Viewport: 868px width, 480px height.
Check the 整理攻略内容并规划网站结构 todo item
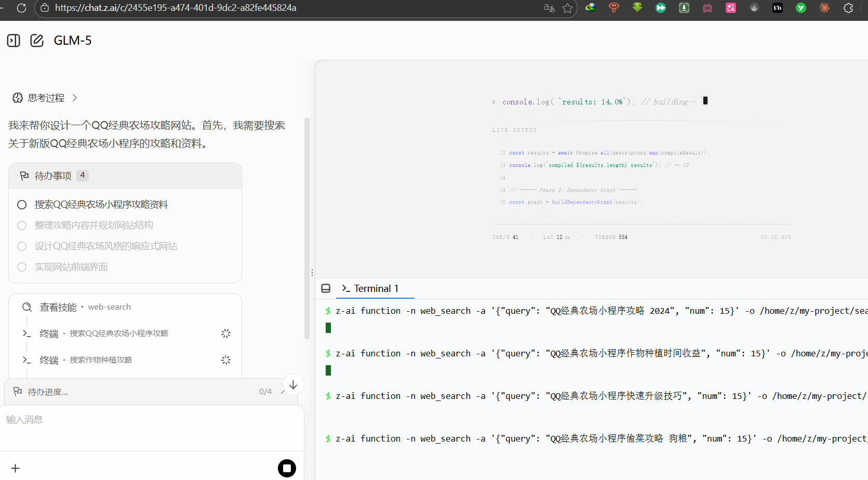(22, 225)
